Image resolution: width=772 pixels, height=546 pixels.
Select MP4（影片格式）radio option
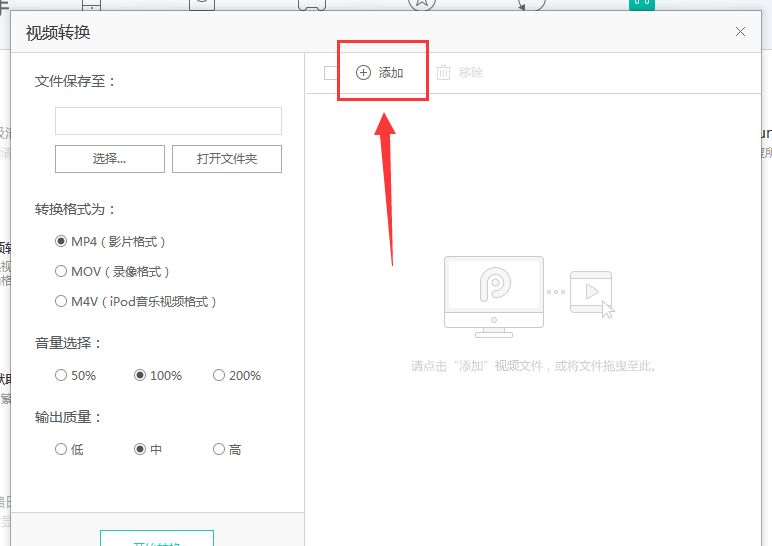(x=61, y=241)
